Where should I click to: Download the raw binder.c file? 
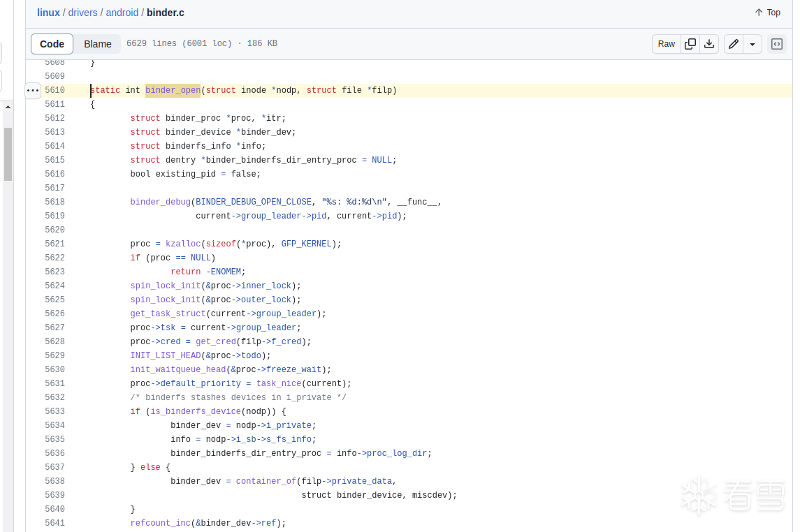(x=709, y=44)
